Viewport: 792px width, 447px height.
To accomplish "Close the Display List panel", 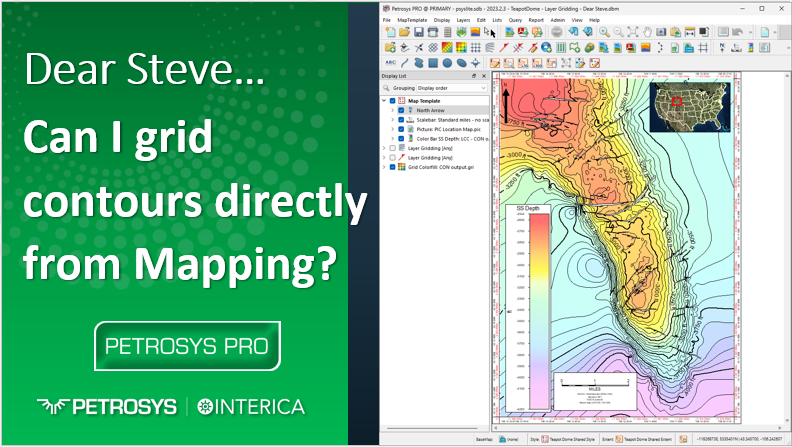I will click(483, 76).
